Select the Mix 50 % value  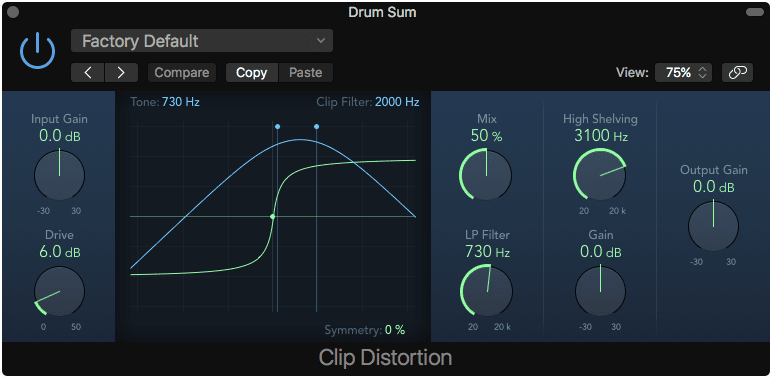point(486,136)
